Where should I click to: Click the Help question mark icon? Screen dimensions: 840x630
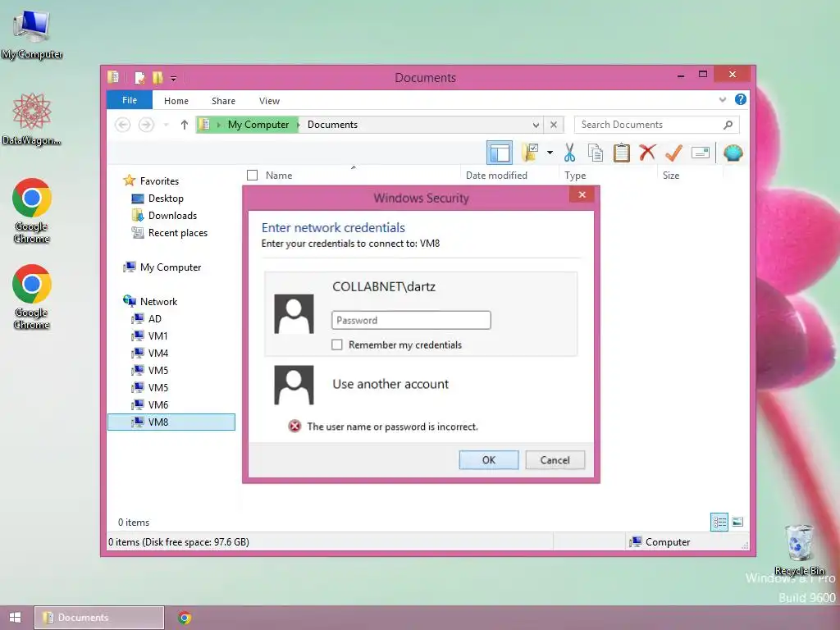click(741, 99)
